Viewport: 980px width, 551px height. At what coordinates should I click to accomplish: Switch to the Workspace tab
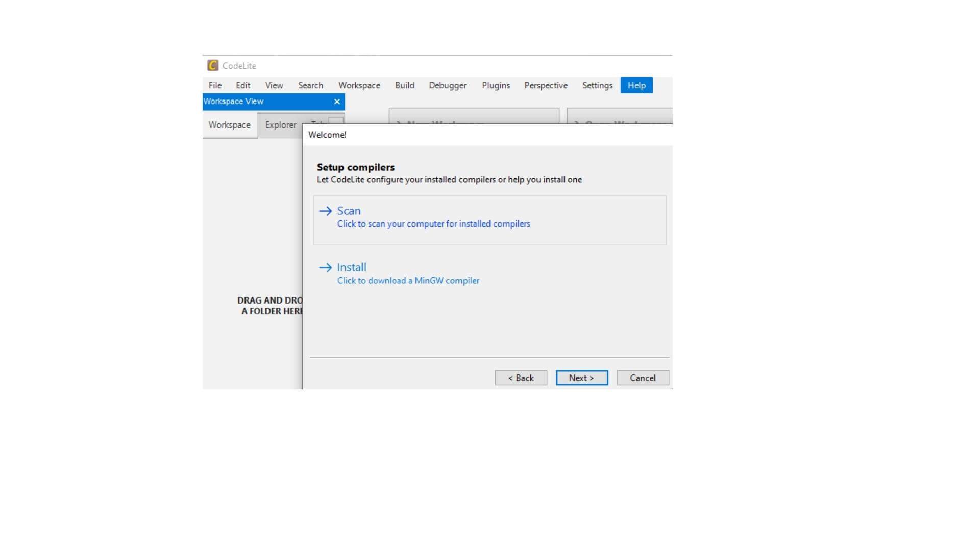pos(230,125)
